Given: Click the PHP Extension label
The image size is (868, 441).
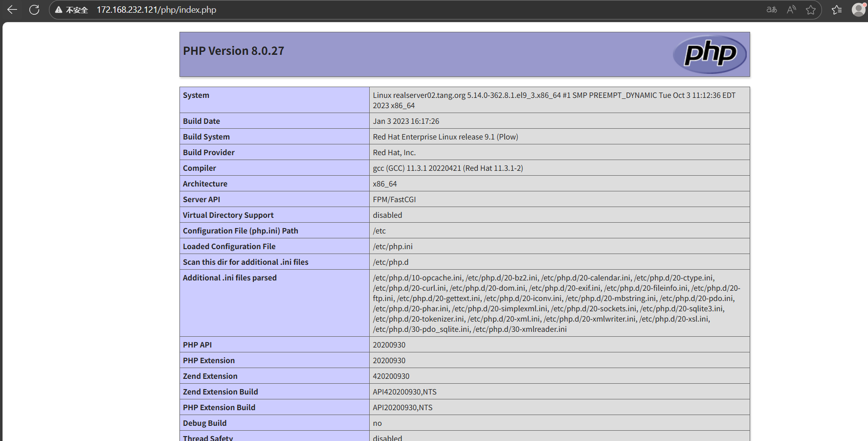Looking at the screenshot, I should tap(209, 361).
